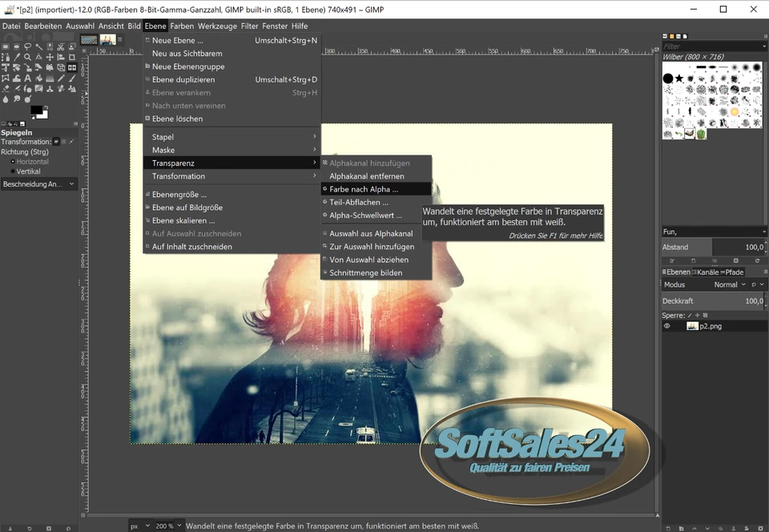Pick the Color Picker tool
The image size is (769, 532).
click(16, 57)
